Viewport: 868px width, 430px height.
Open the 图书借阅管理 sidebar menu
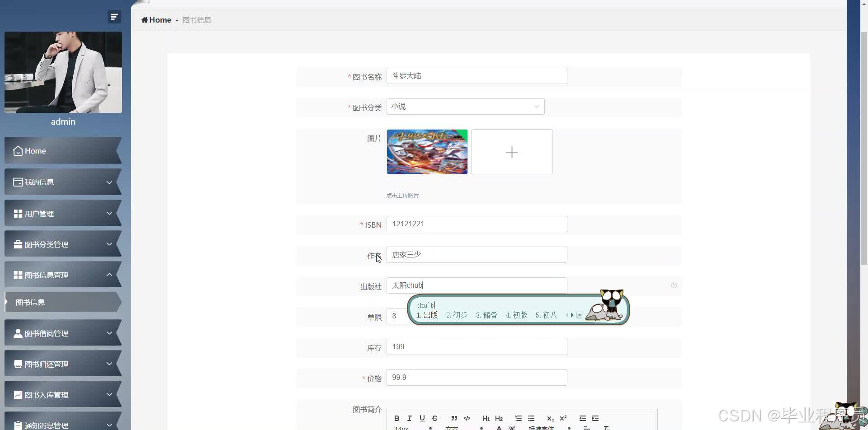point(63,333)
